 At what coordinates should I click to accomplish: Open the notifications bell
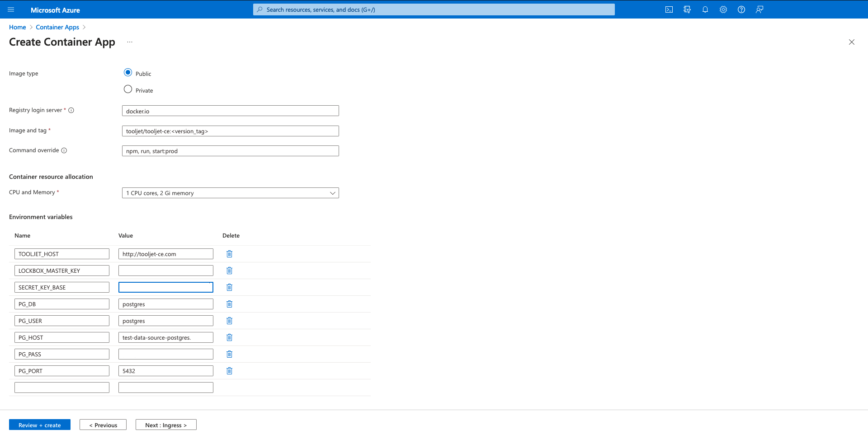tap(705, 9)
